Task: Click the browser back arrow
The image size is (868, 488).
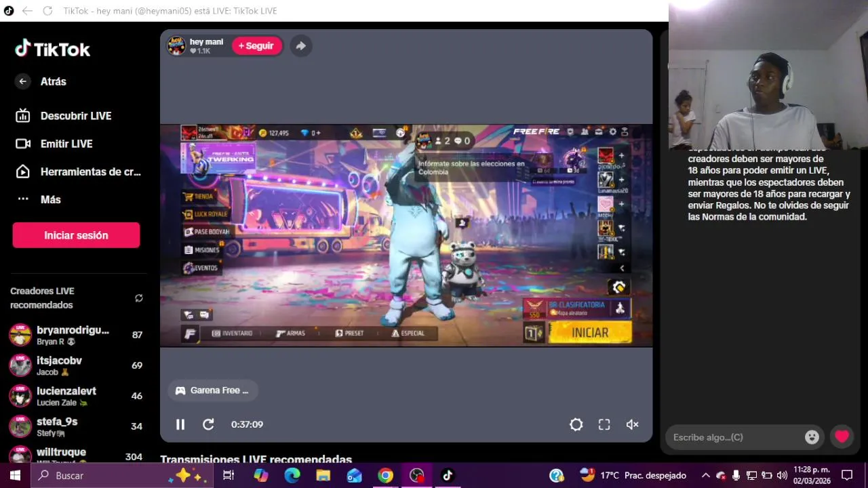Action: 27,11
